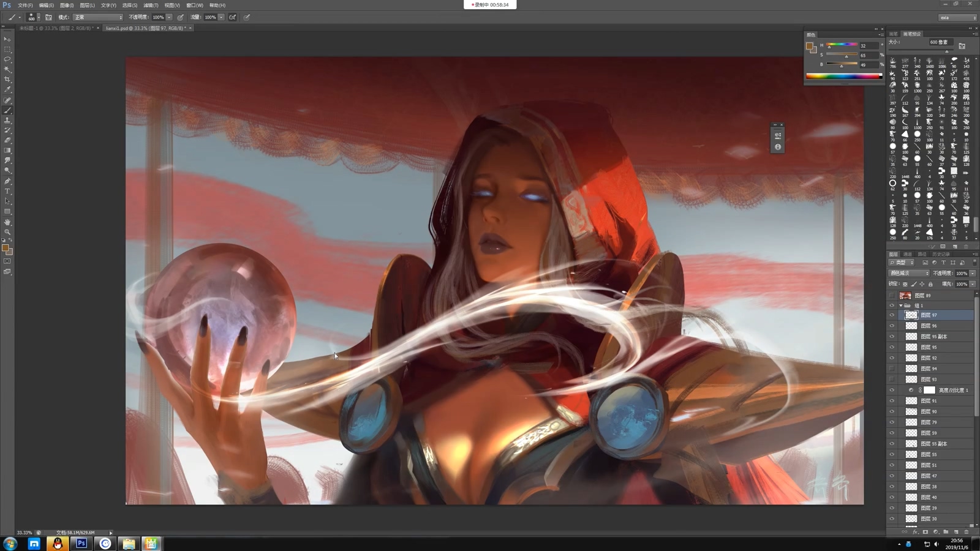Screen dimensions: 980x551
Task: Toggle Quick Mask mode
Action: [7, 261]
